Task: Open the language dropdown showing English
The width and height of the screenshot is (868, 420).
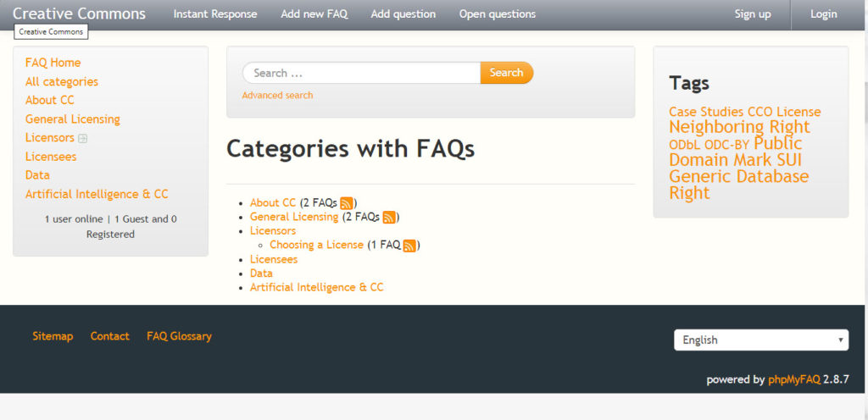Action: [x=760, y=340]
